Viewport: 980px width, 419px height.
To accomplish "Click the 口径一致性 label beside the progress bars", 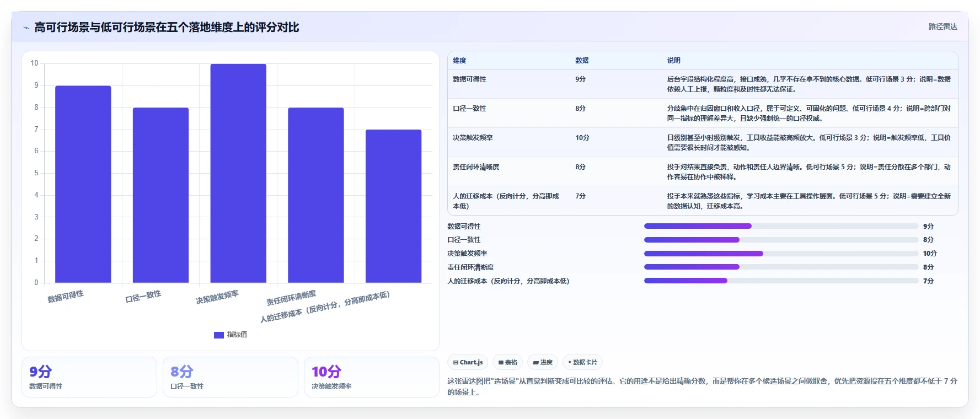I will pos(464,240).
